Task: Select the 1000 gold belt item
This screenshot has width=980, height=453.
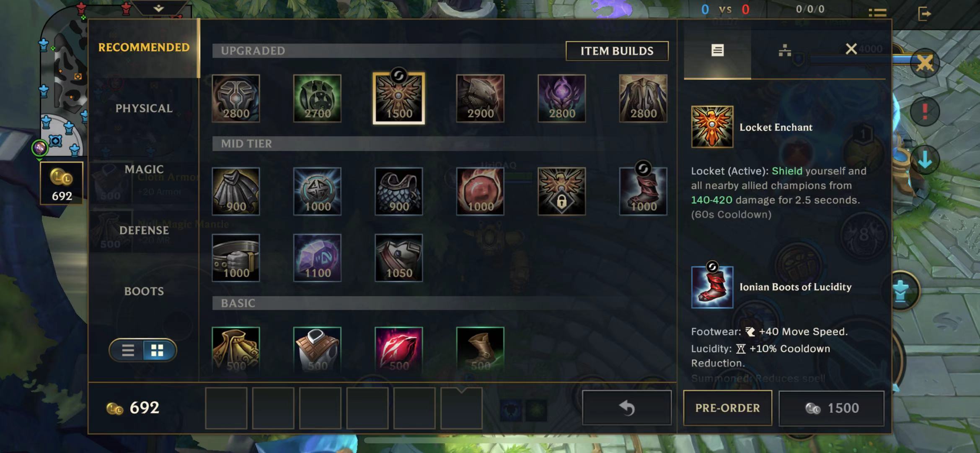Action: point(235,258)
